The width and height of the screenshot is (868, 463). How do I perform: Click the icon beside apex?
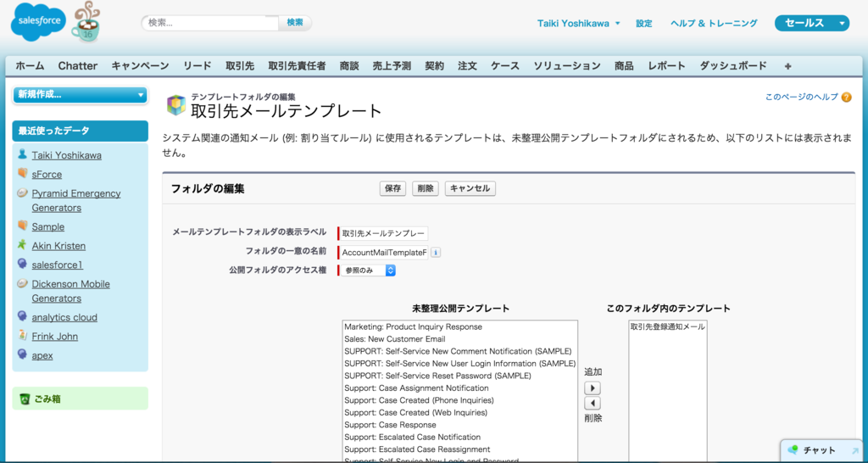pos(22,354)
